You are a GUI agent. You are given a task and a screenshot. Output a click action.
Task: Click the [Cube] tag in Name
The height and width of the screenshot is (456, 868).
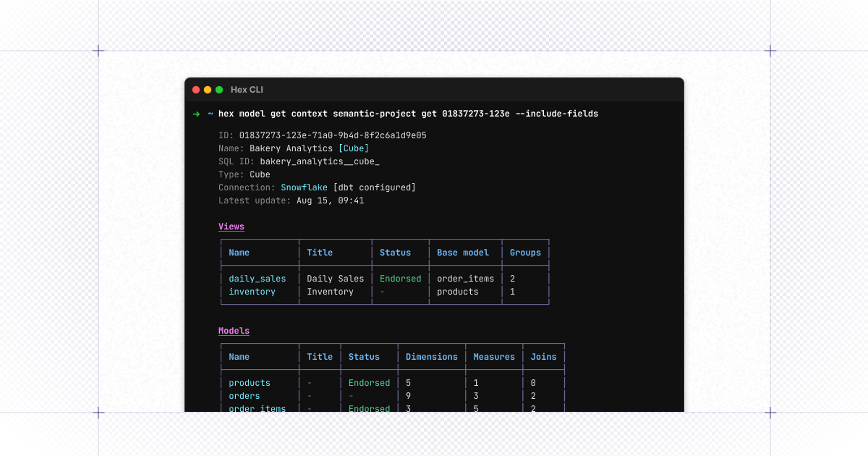tap(354, 148)
